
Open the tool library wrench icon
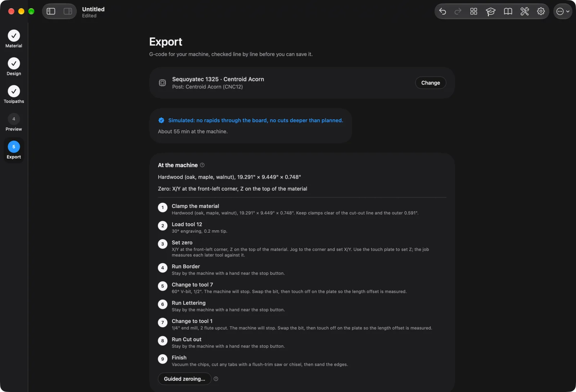pos(525,12)
